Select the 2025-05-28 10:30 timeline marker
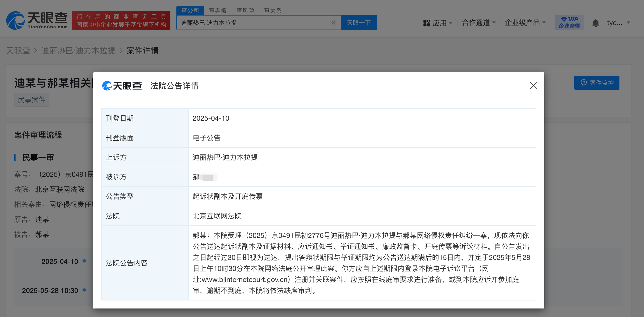 click(84, 290)
